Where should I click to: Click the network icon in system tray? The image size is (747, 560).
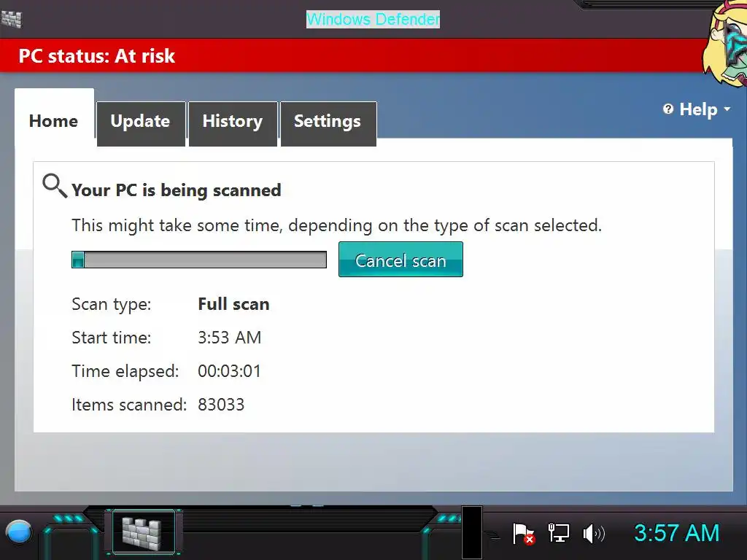tap(558, 533)
